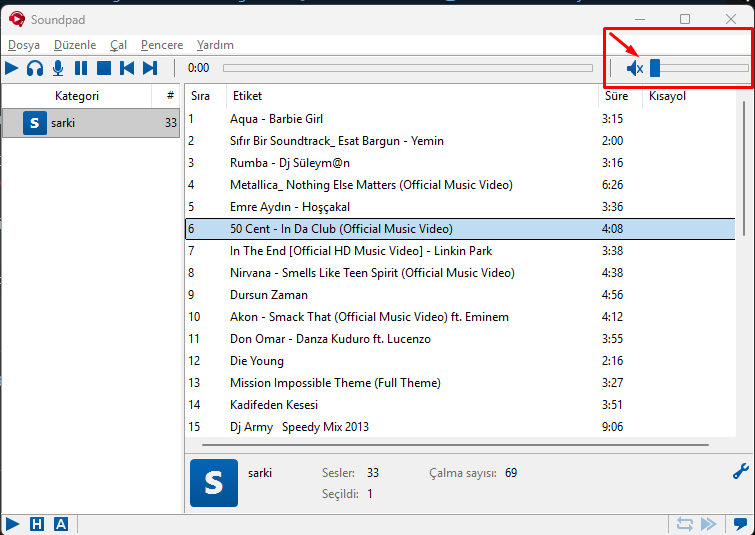Select Sıfır Bir Soundtrack Esat Bargun - Yemin

[x=460, y=141]
